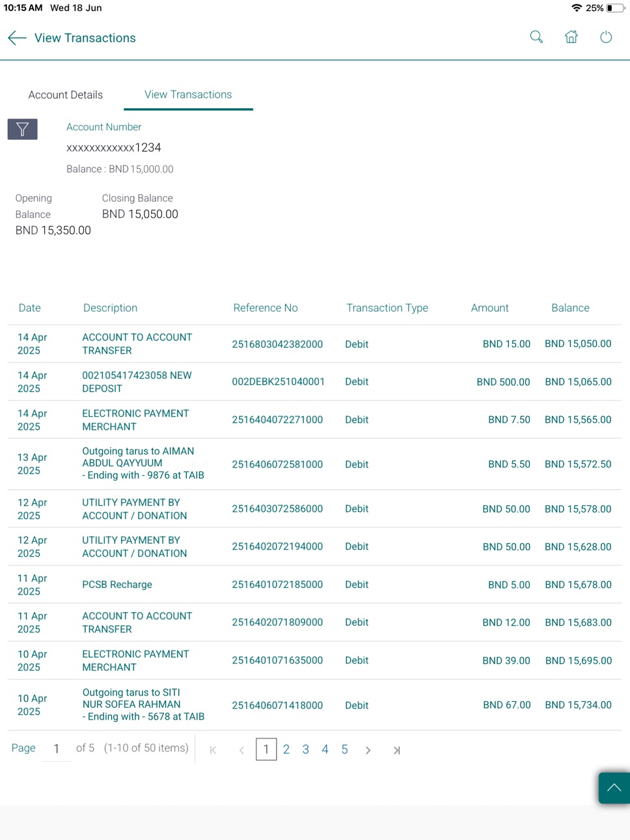Open page 5 of transactions

(344, 749)
